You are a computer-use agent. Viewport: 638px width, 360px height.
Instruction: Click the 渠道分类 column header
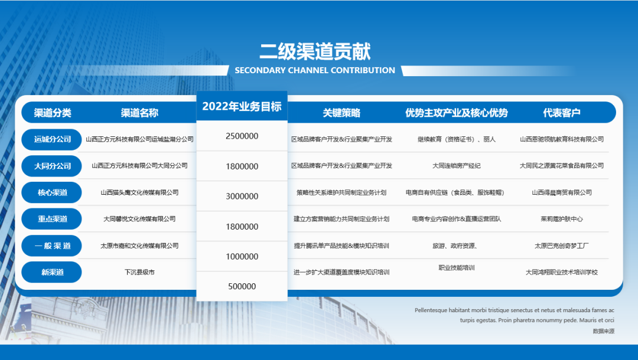(x=52, y=113)
